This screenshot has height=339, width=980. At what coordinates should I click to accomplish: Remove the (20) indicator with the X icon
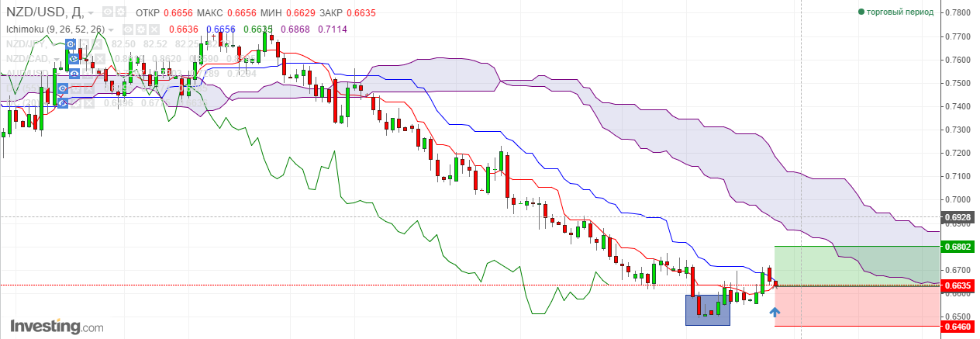(89, 103)
